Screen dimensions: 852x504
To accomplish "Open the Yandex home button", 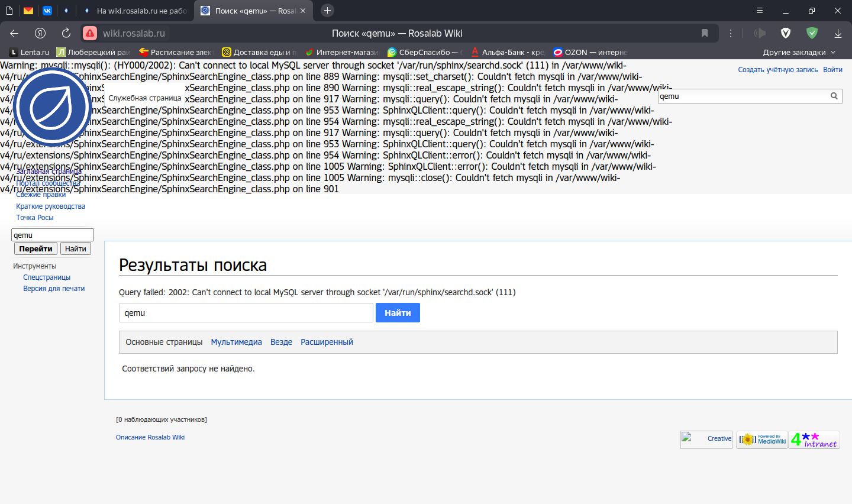I will (x=40, y=33).
